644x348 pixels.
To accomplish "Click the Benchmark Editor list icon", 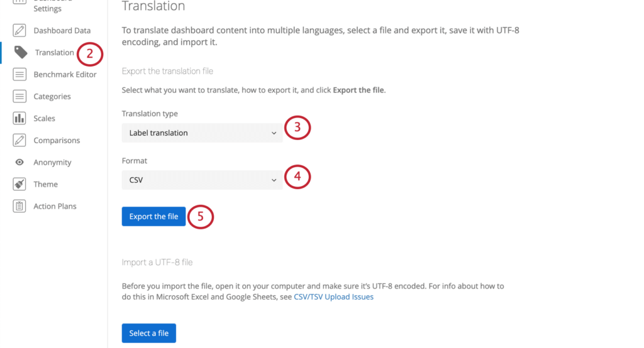I will (19, 74).
